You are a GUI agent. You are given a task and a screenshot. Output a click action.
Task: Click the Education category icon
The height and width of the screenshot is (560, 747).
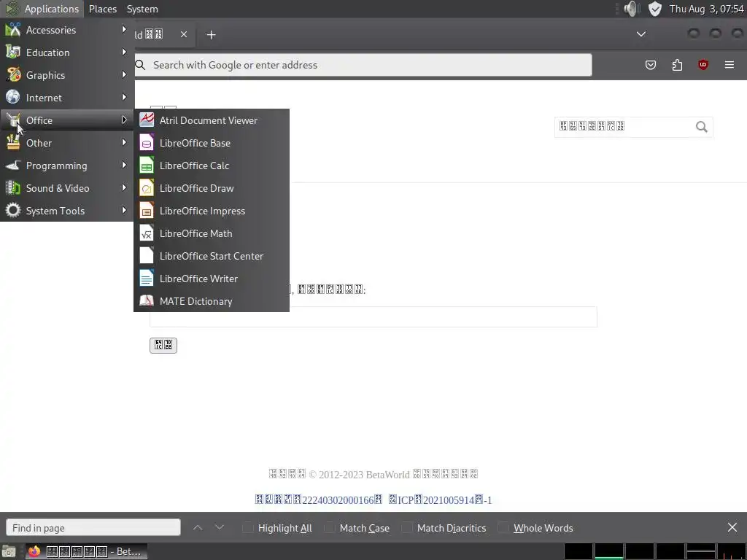click(x=13, y=52)
